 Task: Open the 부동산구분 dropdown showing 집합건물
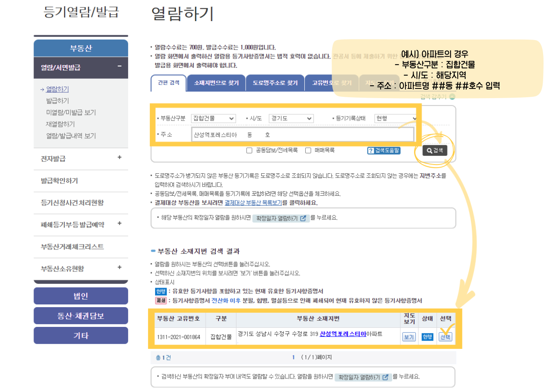point(213,118)
